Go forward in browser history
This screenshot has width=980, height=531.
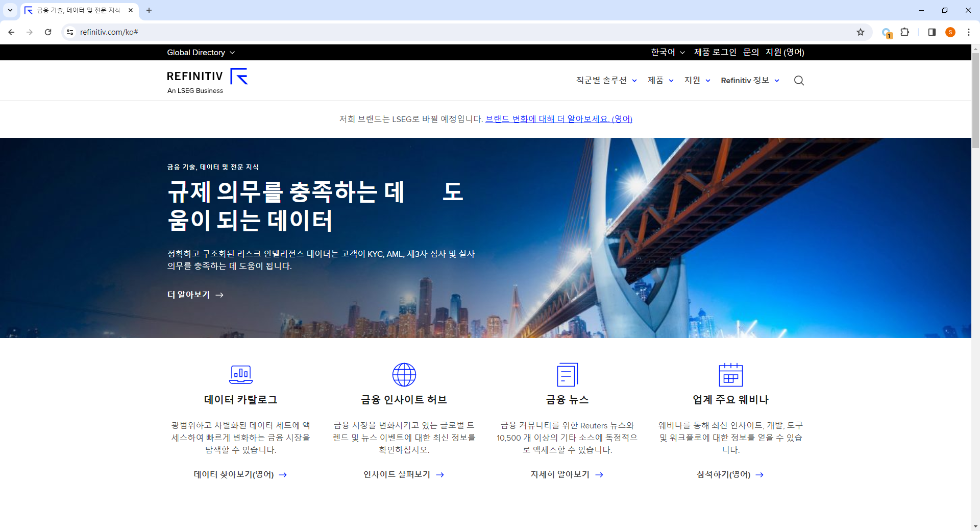click(x=30, y=32)
